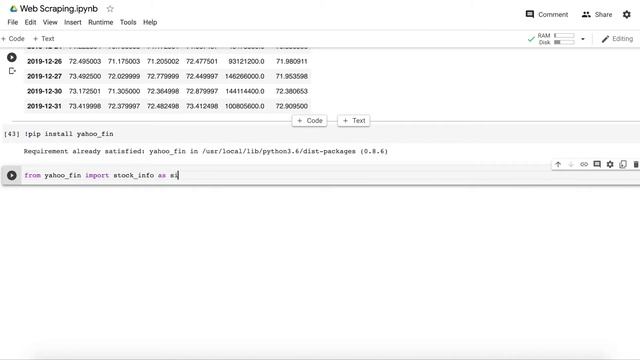Move the selected cell up
This screenshot has width=640, height=360.
point(558,164)
